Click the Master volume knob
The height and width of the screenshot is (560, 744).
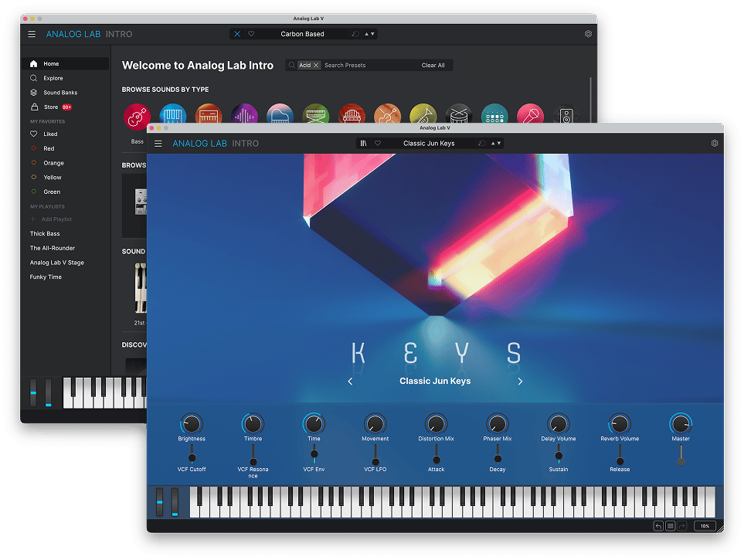coord(681,423)
